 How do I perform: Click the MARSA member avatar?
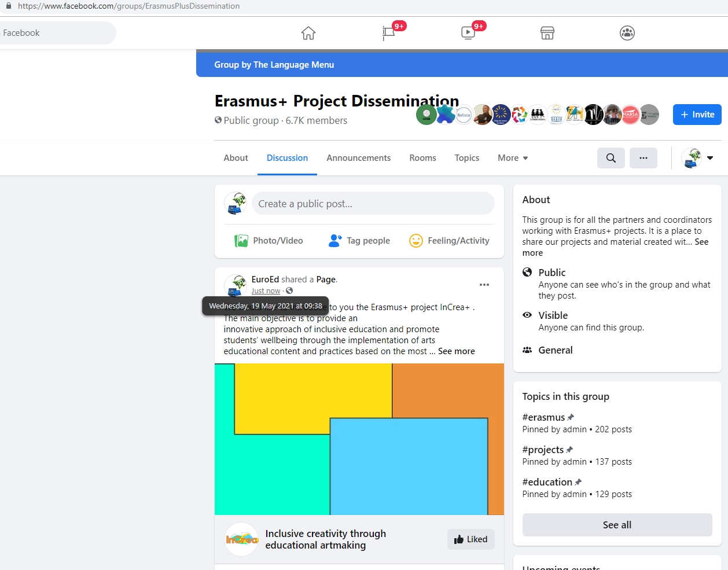630,115
